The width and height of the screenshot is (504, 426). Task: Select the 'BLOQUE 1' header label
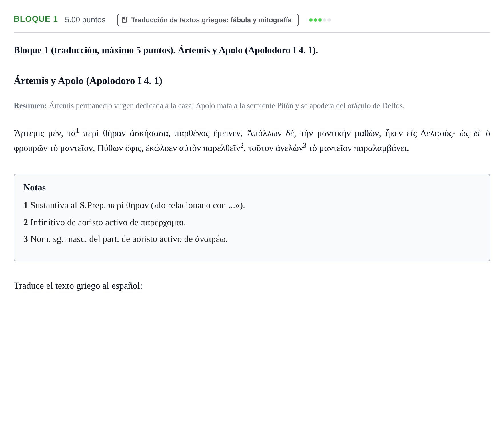tap(36, 19)
